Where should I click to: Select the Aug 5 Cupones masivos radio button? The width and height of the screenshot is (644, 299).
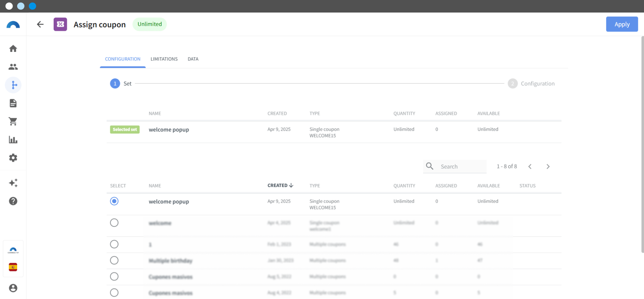[114, 276]
